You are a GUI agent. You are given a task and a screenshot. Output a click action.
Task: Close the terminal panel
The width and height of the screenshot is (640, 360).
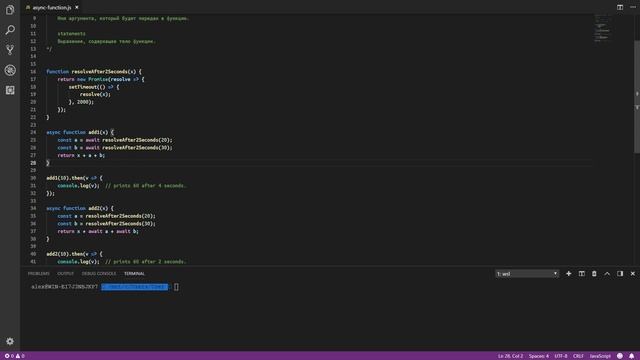[633, 273]
